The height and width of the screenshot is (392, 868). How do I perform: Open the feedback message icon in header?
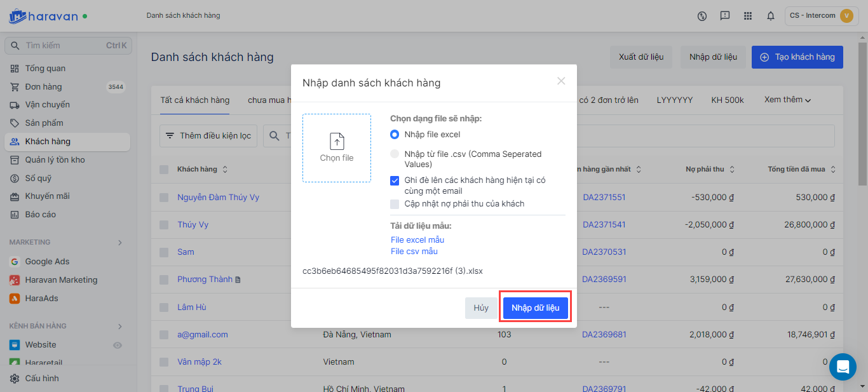click(x=725, y=16)
